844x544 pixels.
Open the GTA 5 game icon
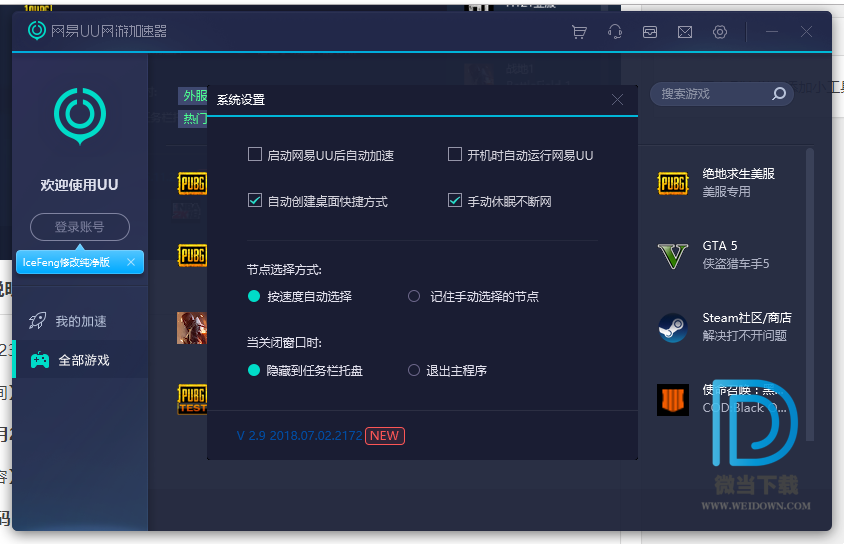point(673,256)
